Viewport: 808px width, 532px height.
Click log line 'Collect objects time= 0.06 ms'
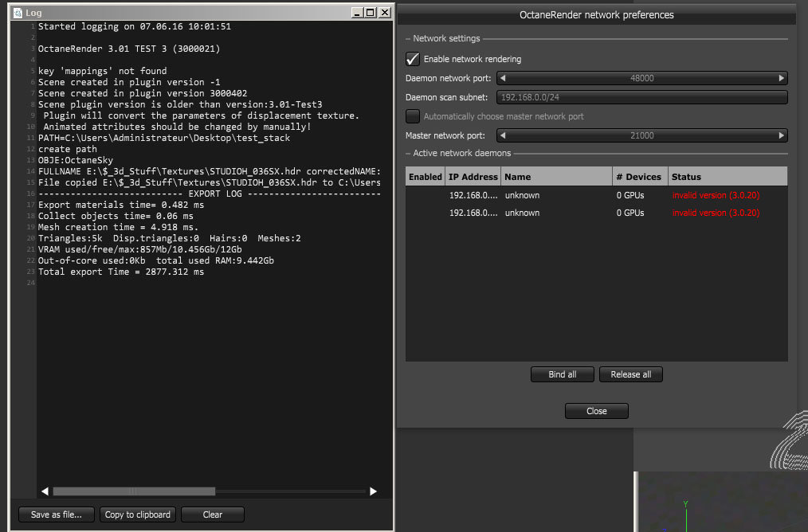point(116,216)
